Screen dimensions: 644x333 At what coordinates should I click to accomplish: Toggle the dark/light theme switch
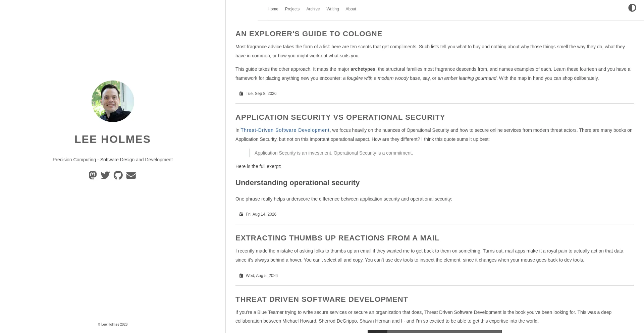(x=632, y=8)
